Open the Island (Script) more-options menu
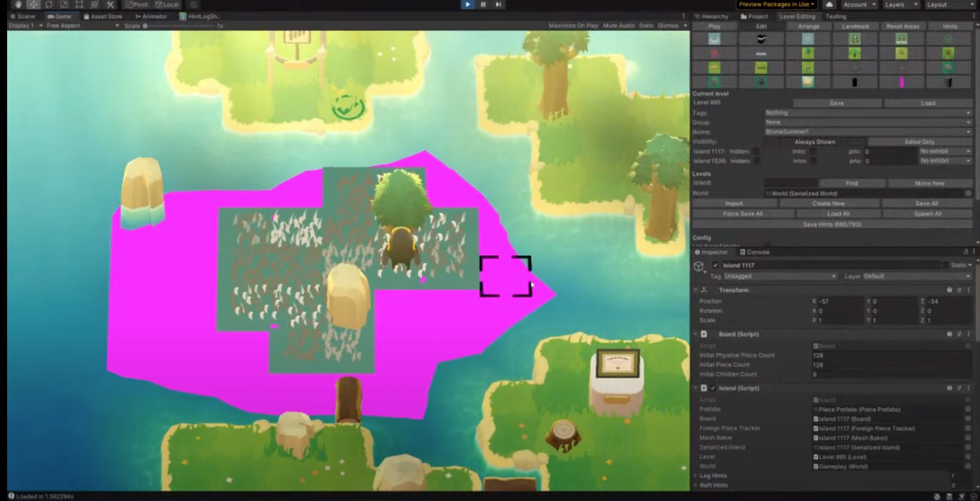The image size is (980, 501). 969,388
